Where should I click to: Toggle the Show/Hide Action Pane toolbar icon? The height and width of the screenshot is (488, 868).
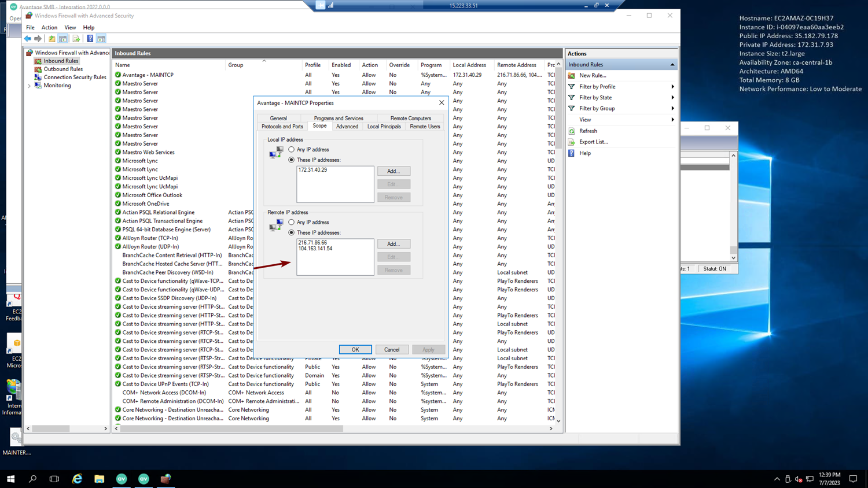pos(101,39)
